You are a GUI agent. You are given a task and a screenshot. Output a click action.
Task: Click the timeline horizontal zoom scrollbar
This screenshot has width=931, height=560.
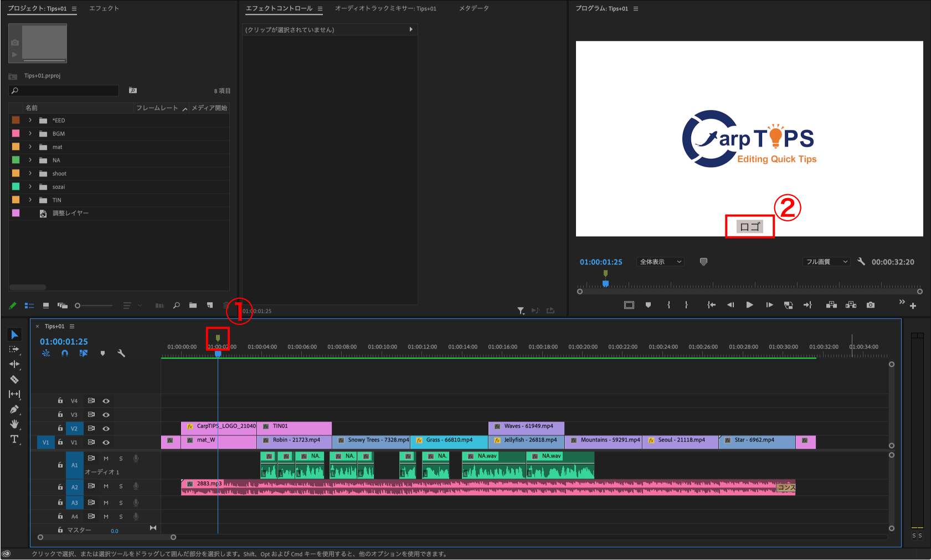(106, 537)
